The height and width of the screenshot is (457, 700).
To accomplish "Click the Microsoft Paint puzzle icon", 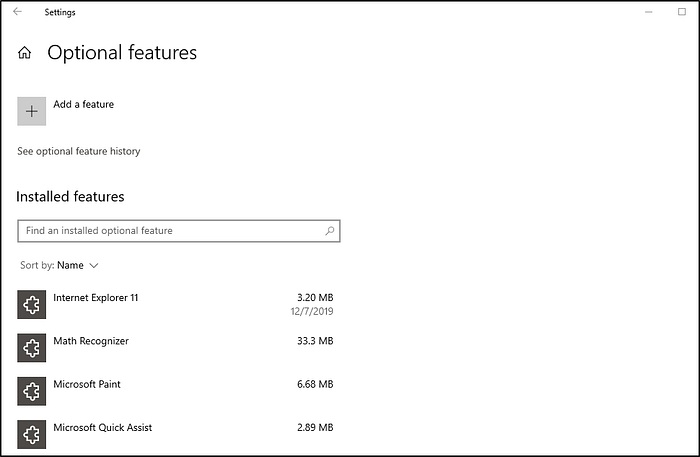I will point(32,391).
